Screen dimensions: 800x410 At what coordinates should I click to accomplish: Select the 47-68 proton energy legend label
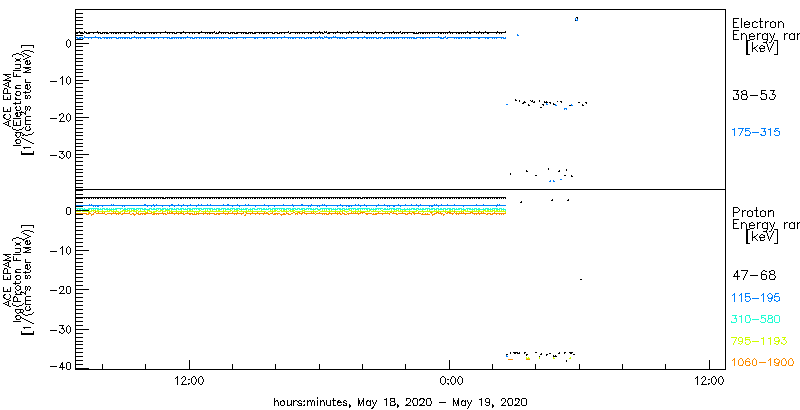[754, 276]
